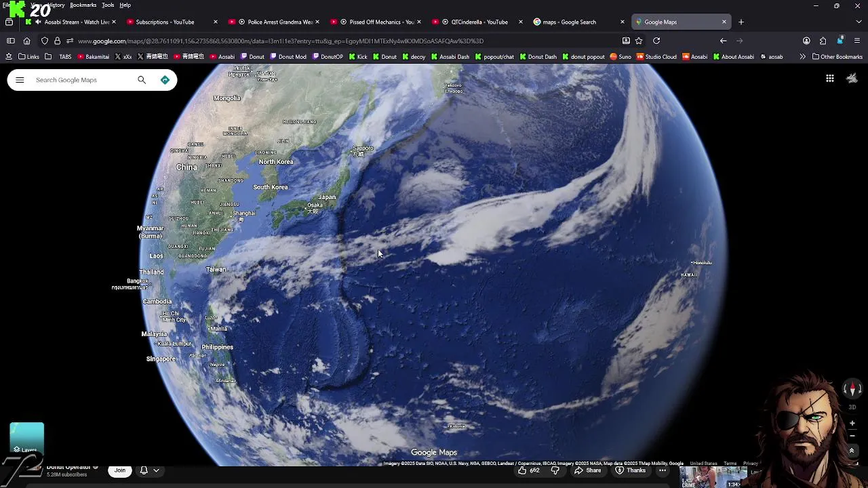Open the Bakamitai bookmark
The height and width of the screenshot is (488, 868).
tap(92, 57)
